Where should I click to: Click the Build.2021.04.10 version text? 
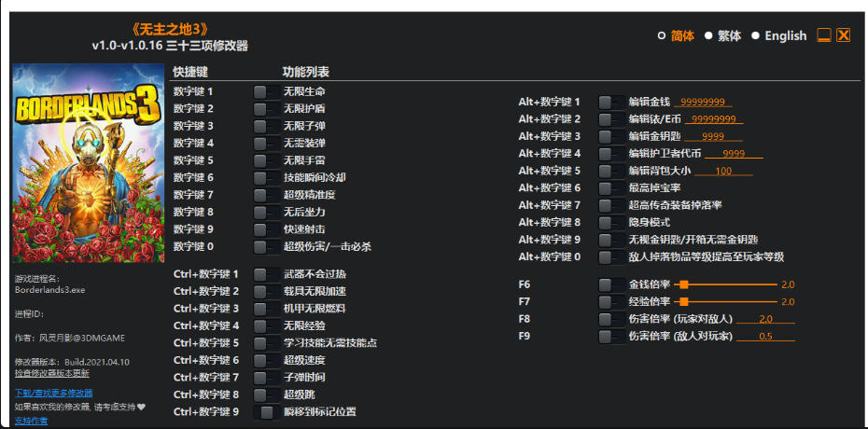pyautogui.click(x=97, y=362)
